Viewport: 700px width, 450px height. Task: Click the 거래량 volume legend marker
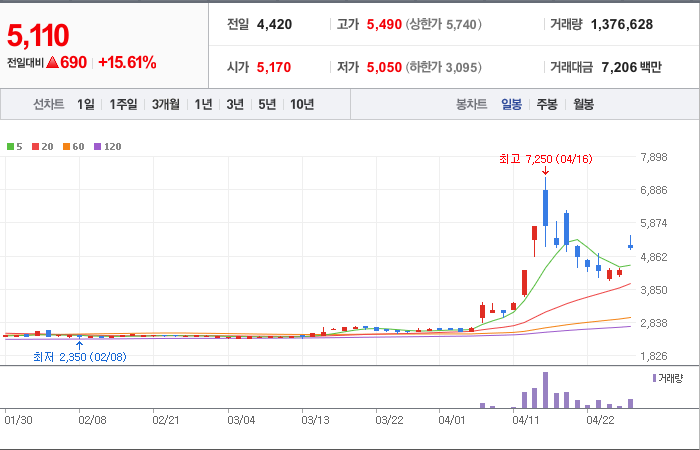pos(654,379)
